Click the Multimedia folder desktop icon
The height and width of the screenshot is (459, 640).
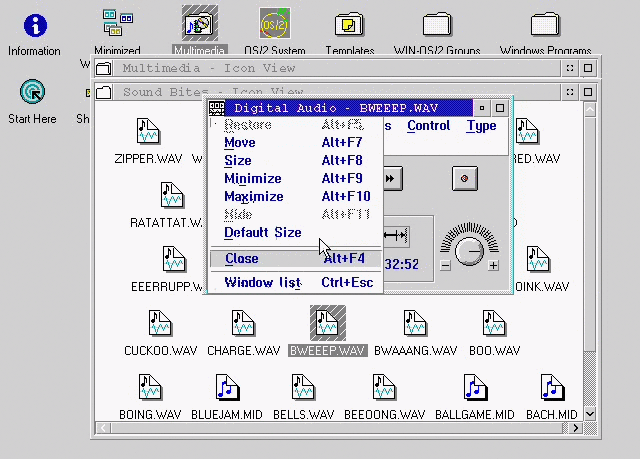pos(200,23)
